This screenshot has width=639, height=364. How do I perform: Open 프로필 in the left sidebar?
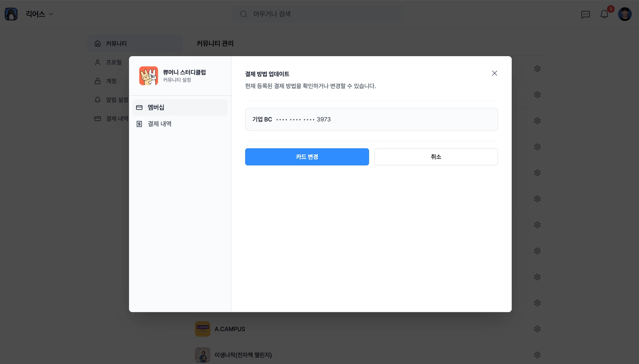[x=114, y=62]
